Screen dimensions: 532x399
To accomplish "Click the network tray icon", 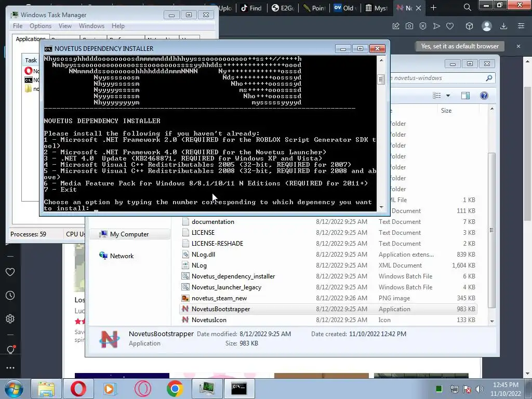I will 454,389.
